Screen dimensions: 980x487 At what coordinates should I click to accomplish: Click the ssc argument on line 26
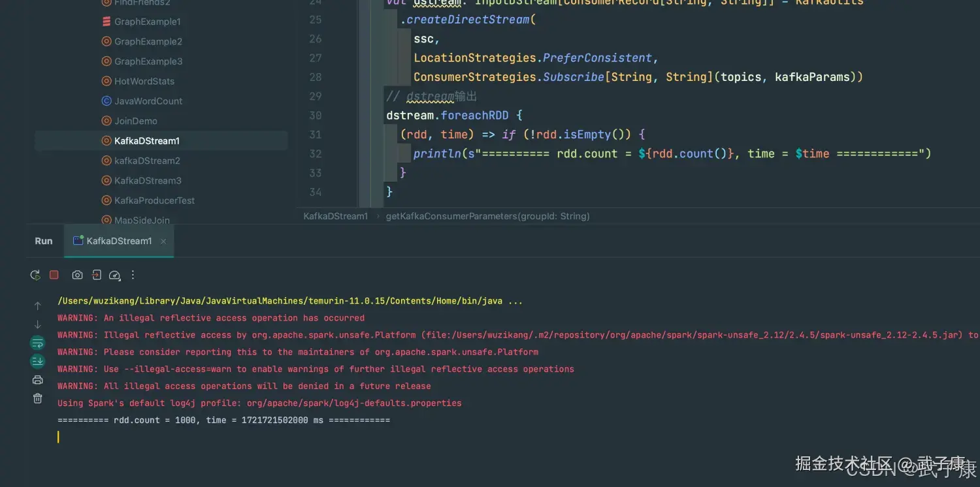point(423,39)
